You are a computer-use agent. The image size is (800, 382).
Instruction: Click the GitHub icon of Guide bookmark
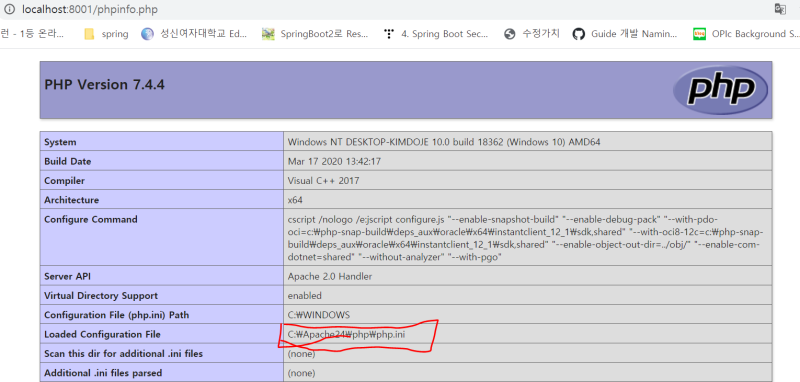click(x=578, y=34)
